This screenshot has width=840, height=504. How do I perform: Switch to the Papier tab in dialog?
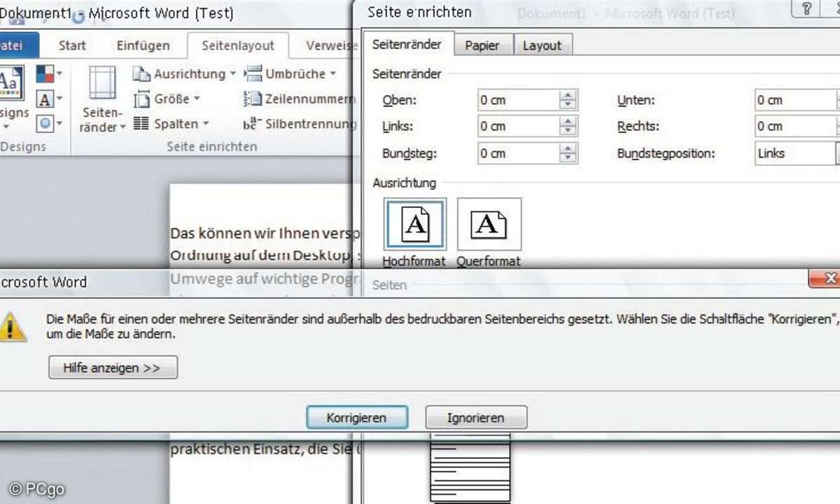click(x=482, y=45)
